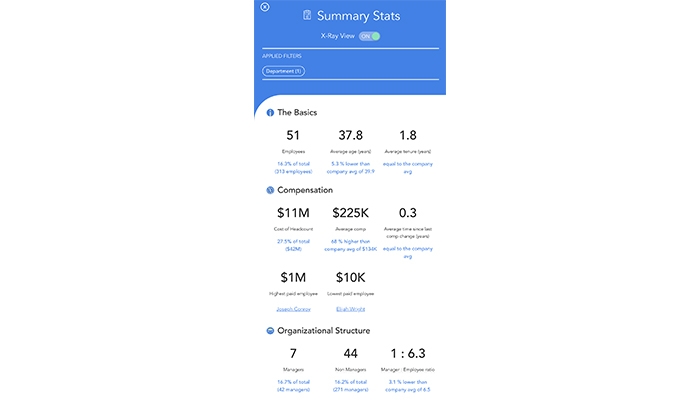Click the 16.7% of total managers text
Screen dimensions: 700x400
tap(293, 386)
